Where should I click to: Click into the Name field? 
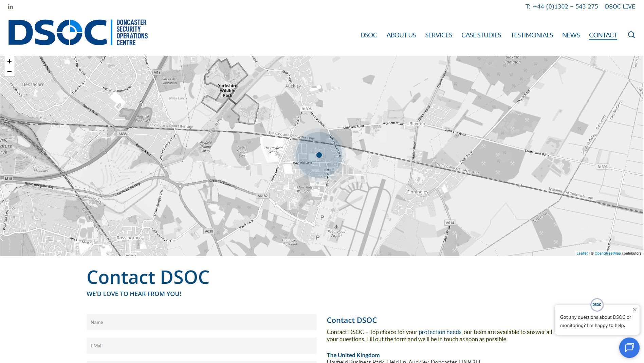pos(201,322)
